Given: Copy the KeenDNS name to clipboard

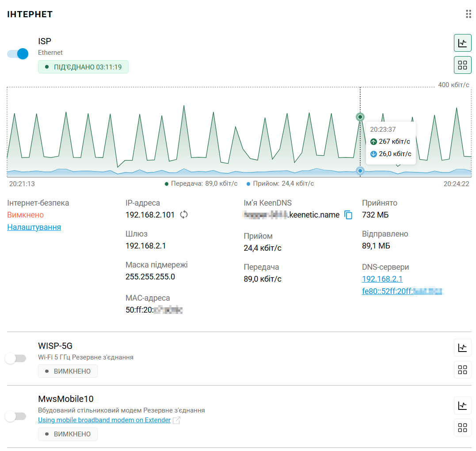Looking at the screenshot, I should point(348,215).
